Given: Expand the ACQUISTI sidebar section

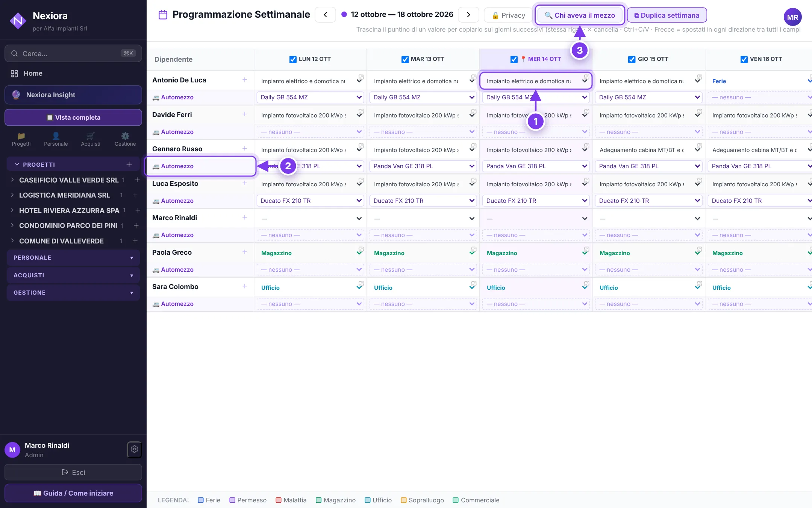Looking at the screenshot, I should (x=73, y=275).
